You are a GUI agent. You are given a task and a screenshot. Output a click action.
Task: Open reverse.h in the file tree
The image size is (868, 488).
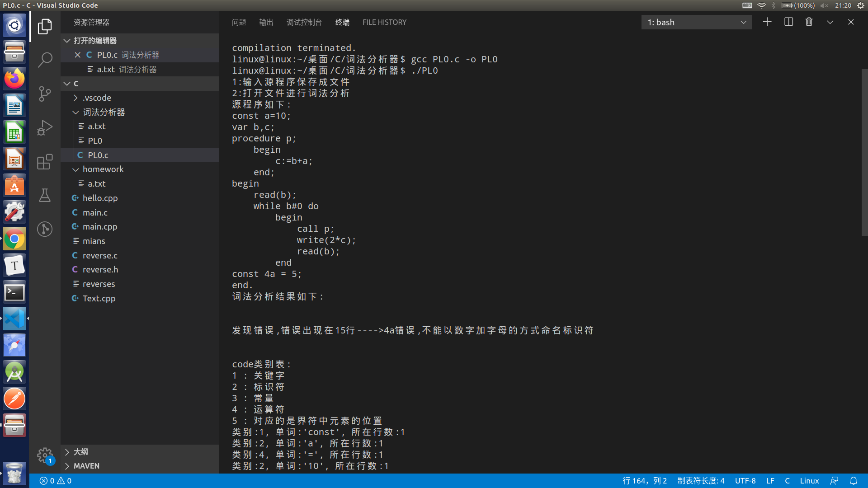pos(100,270)
